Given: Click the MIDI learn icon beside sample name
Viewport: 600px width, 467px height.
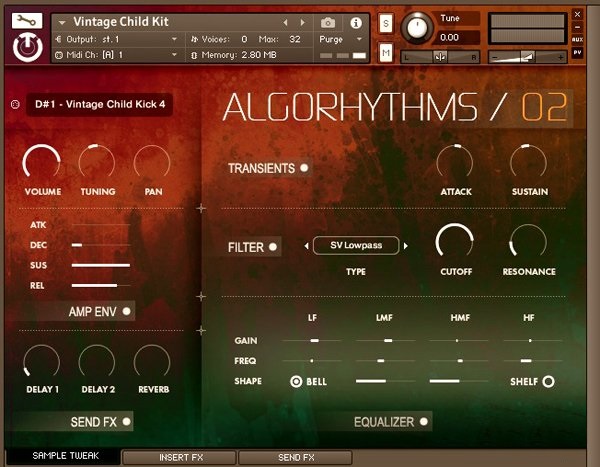Looking at the screenshot, I should [15, 104].
